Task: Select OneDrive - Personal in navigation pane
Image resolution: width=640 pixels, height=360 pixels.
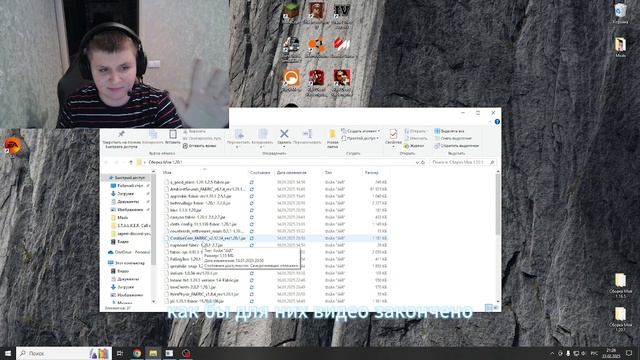Action: click(x=129, y=252)
